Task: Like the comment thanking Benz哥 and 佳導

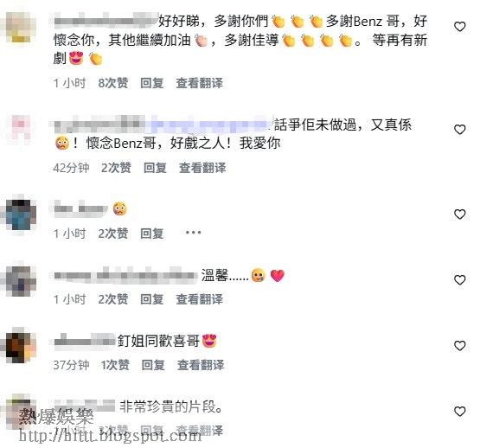Action: [459, 27]
